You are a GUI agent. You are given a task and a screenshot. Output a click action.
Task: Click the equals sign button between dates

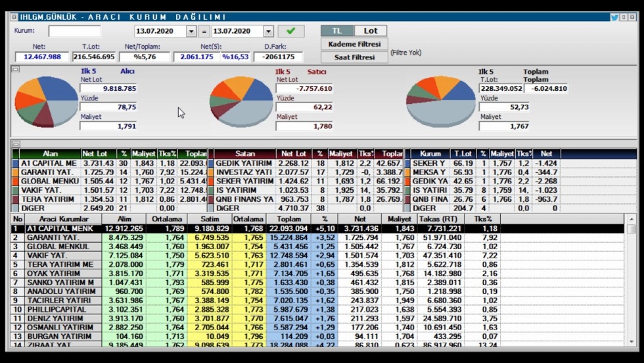pyautogui.click(x=204, y=31)
